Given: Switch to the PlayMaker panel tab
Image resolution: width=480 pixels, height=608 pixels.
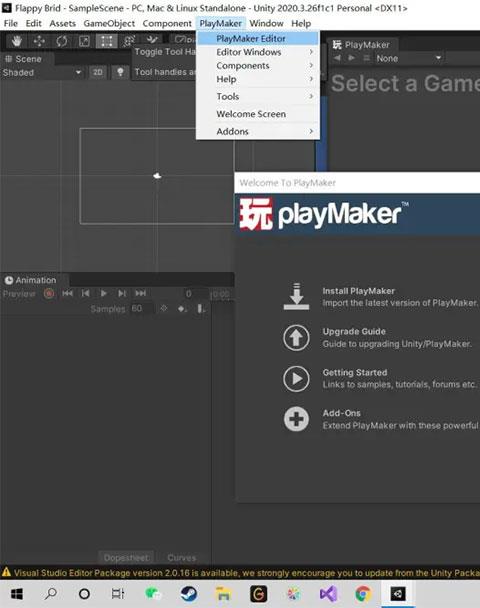Looking at the screenshot, I should (x=361, y=45).
